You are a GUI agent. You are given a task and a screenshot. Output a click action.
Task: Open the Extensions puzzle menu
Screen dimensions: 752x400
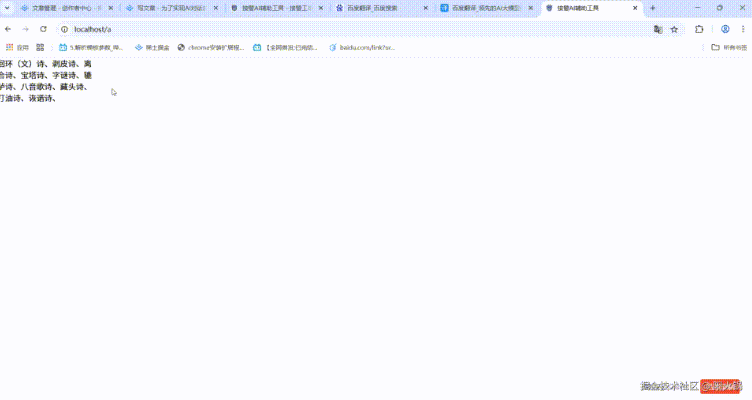click(x=699, y=29)
